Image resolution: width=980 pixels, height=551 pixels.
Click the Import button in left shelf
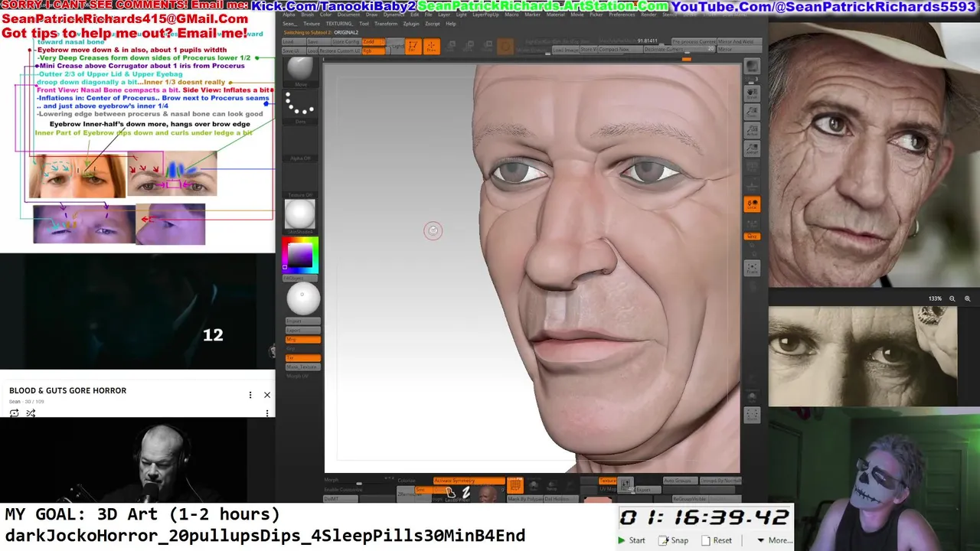302,321
